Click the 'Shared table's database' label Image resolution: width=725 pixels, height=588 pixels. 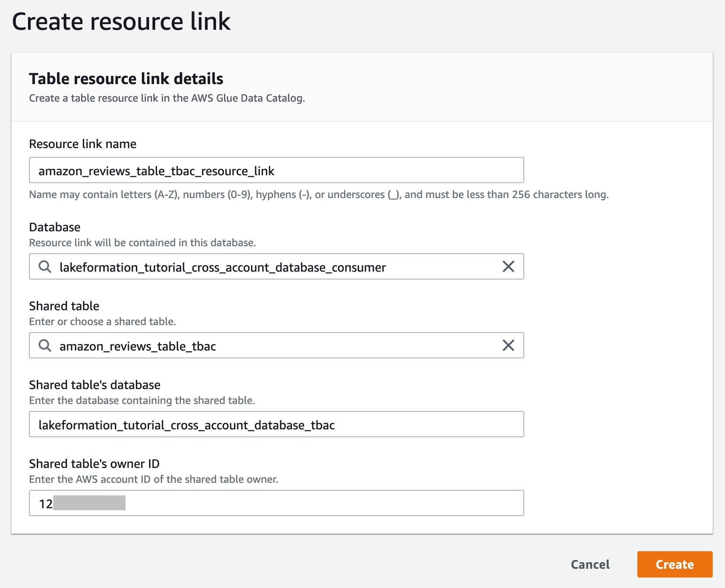click(95, 385)
